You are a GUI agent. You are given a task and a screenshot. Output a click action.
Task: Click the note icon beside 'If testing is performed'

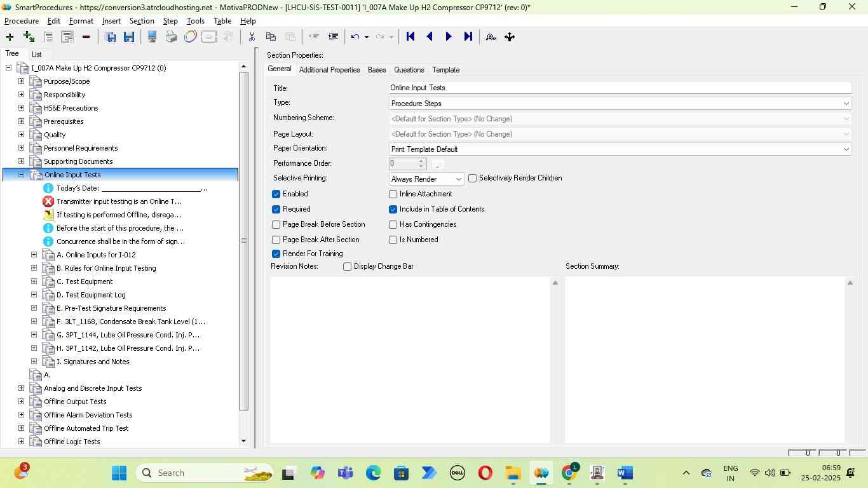coord(48,215)
